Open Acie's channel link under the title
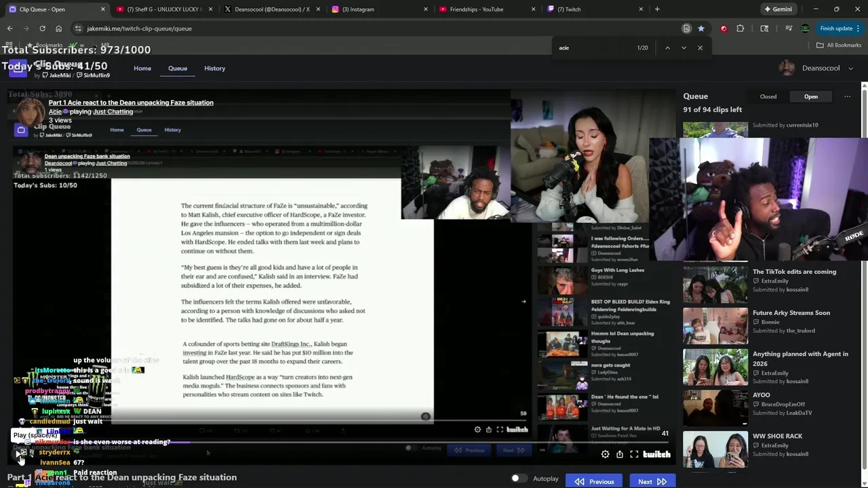 pos(55,112)
